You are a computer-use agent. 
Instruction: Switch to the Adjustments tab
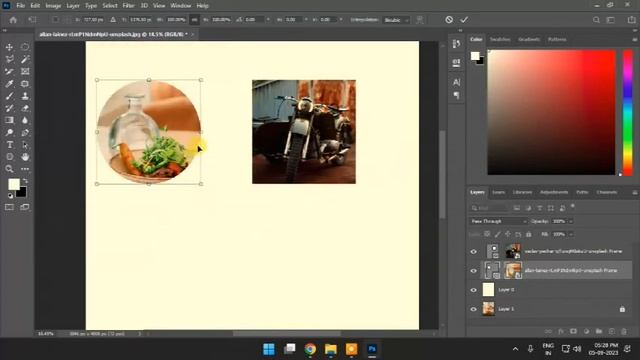[x=554, y=192]
